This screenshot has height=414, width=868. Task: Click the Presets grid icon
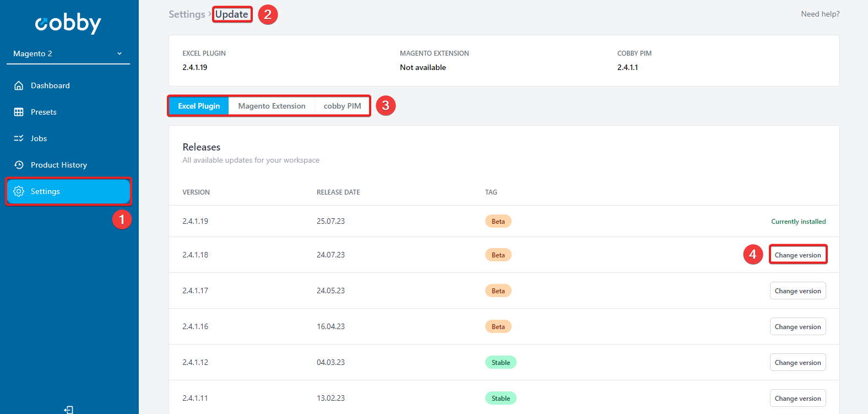(19, 112)
